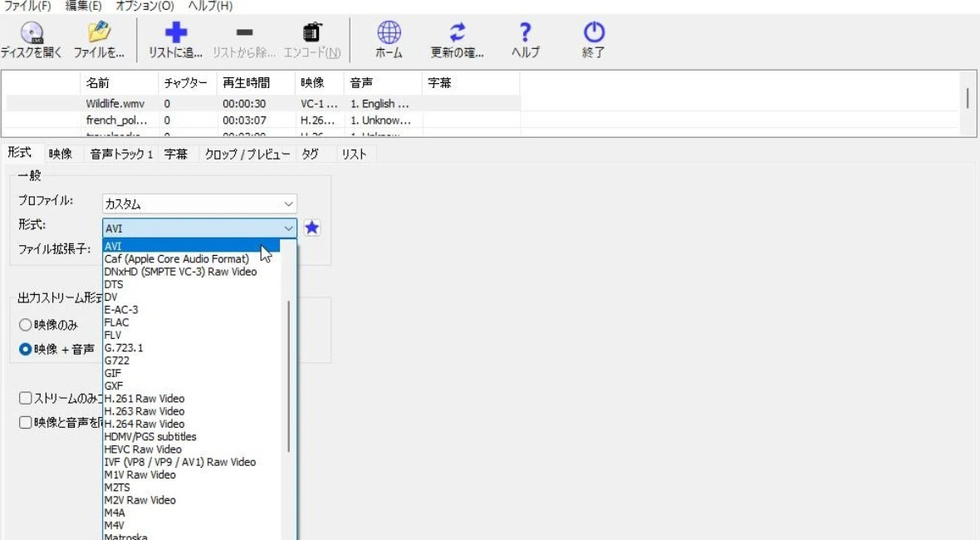Image resolution: width=980 pixels, height=540 pixels.
Task: Choose H.261 Raw Video format
Action: tap(191, 398)
